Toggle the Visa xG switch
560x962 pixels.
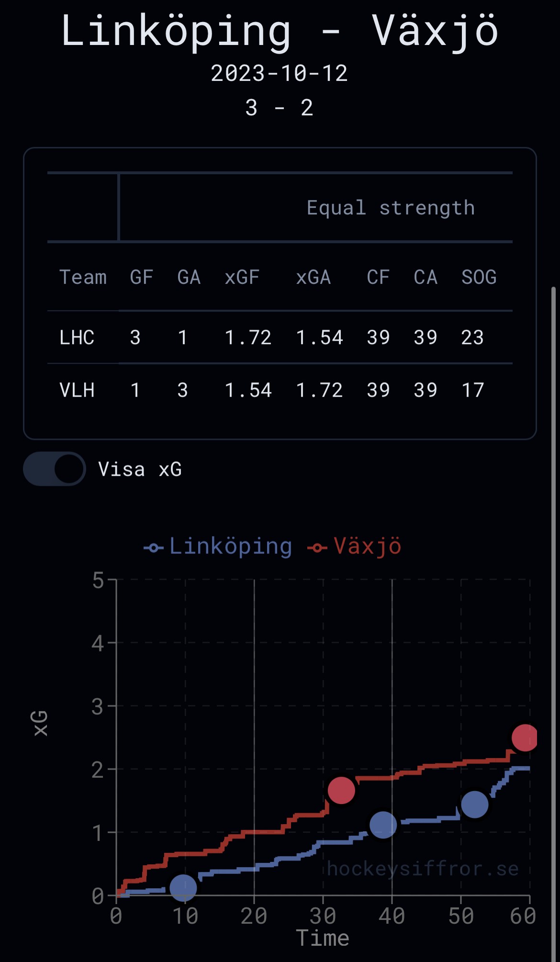pos(55,469)
